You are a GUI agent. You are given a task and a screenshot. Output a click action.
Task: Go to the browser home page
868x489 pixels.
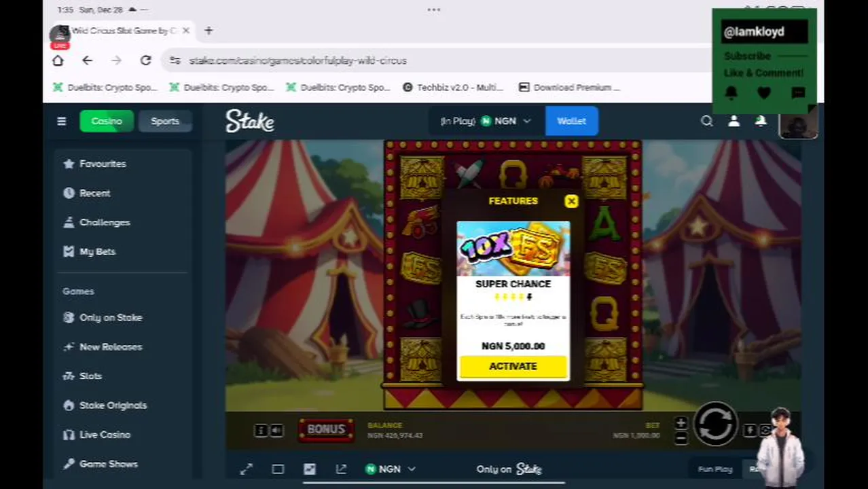pos(58,60)
